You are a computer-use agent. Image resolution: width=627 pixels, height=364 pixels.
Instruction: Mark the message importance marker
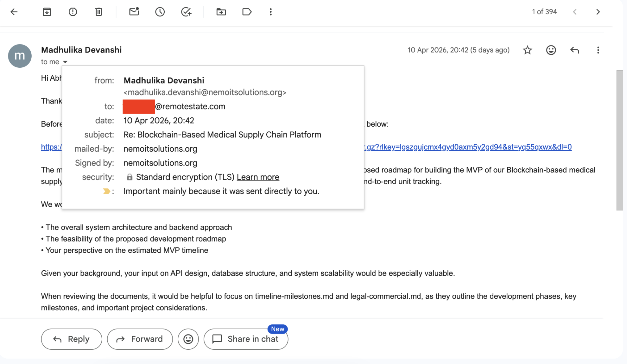107,191
